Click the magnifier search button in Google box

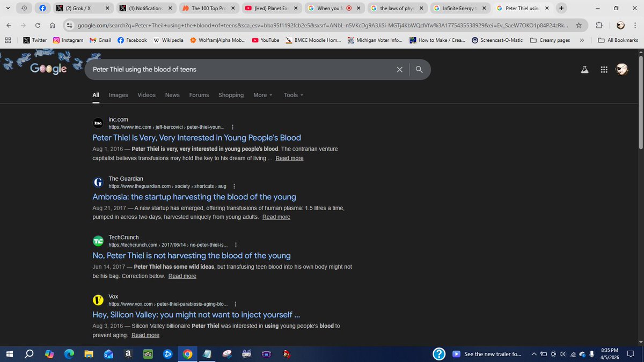click(419, 69)
